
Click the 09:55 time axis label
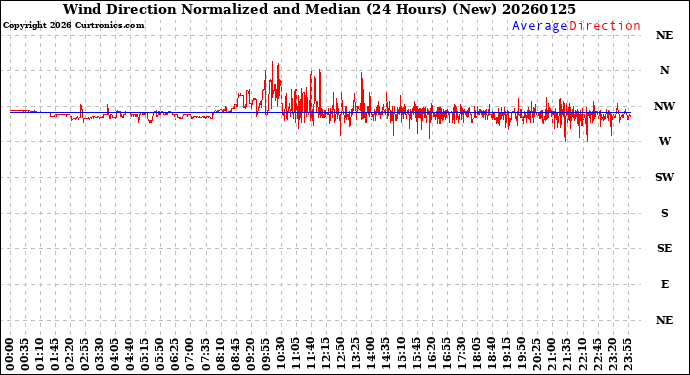click(266, 355)
